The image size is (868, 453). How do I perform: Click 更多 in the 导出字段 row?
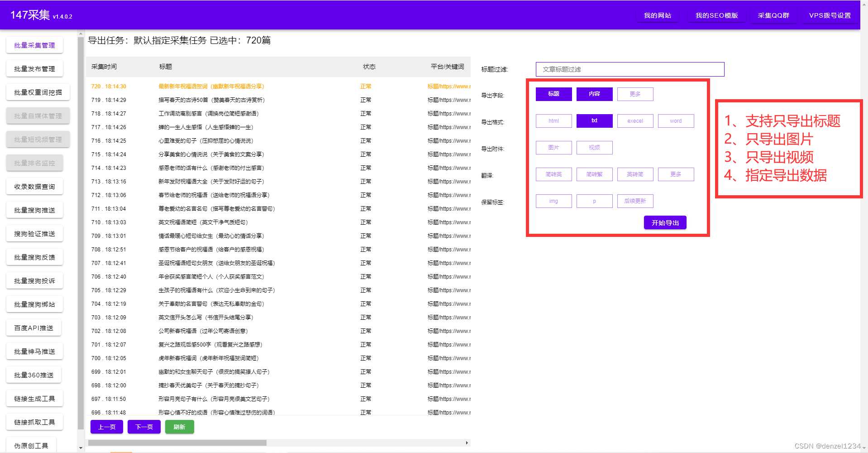(x=635, y=94)
